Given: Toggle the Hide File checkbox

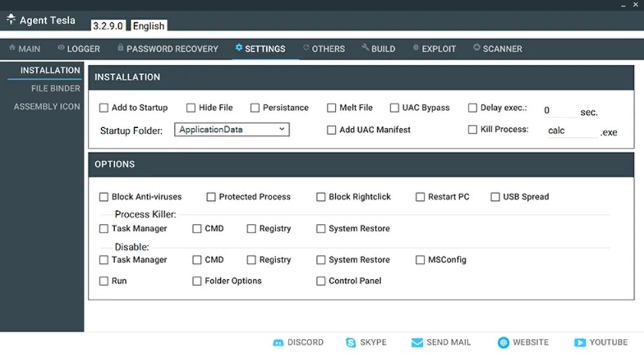Looking at the screenshot, I should point(191,108).
